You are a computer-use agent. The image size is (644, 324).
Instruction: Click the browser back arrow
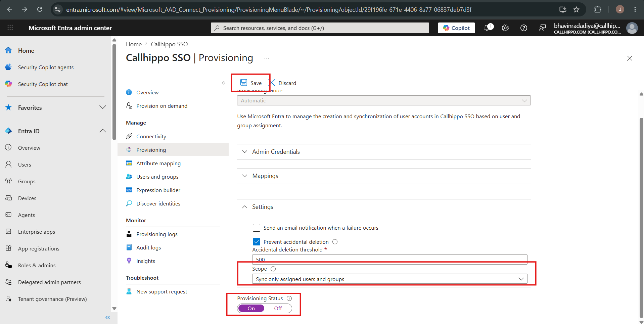[10, 9]
